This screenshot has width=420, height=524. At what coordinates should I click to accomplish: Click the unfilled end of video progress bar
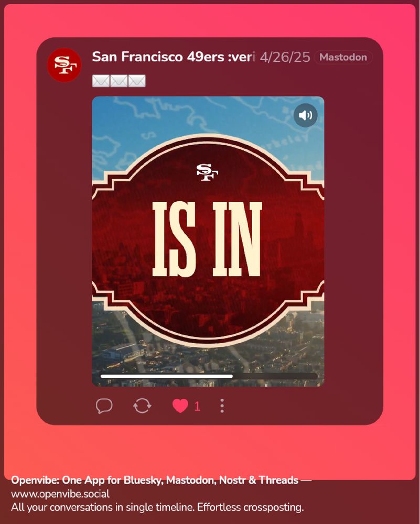[x=275, y=376]
